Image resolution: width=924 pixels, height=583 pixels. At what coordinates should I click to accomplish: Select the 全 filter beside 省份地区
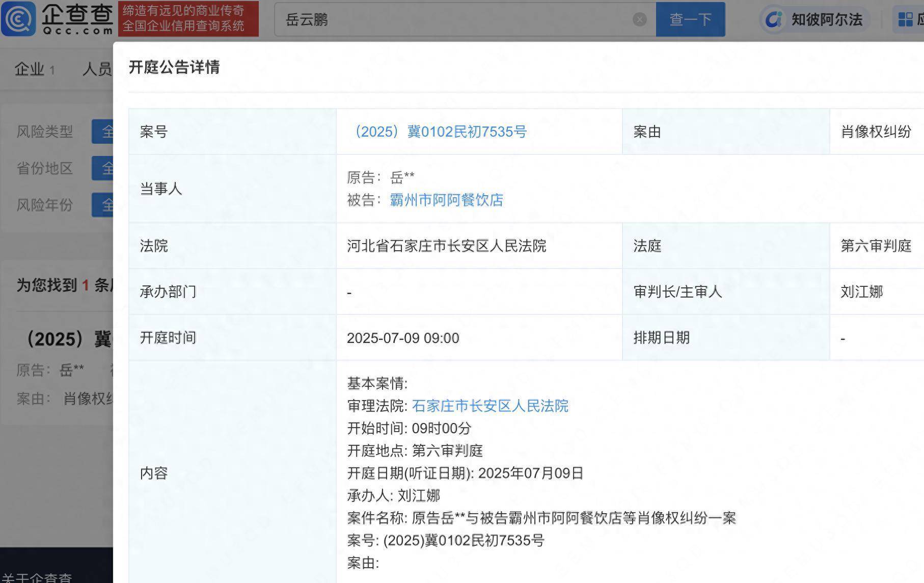pos(103,169)
